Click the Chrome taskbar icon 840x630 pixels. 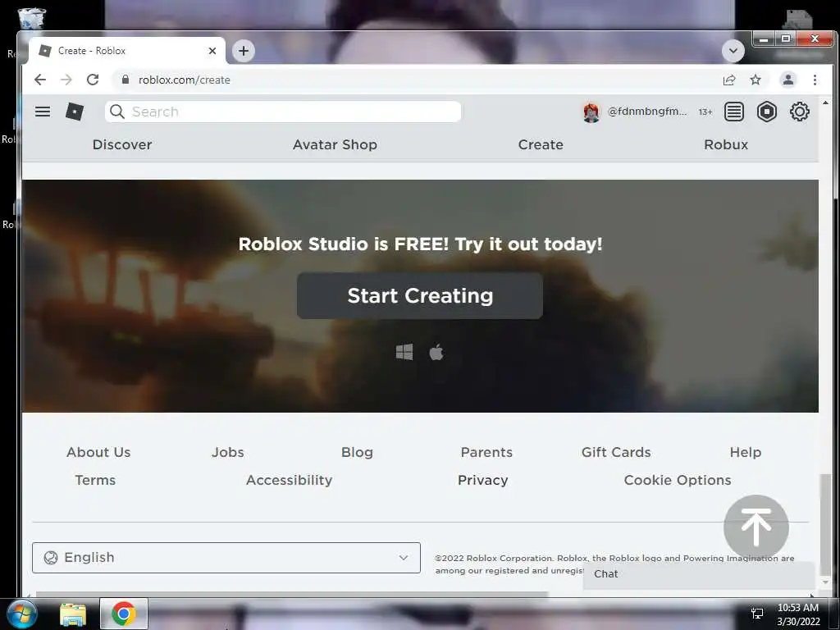124,614
